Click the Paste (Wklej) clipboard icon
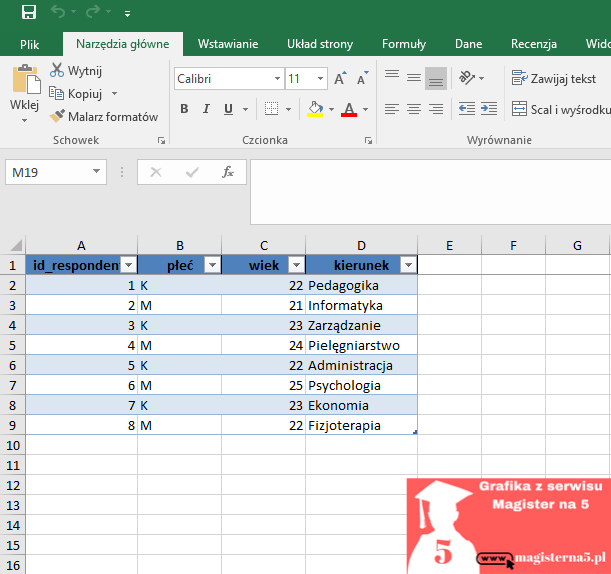The width and height of the screenshot is (611, 574). click(x=25, y=81)
